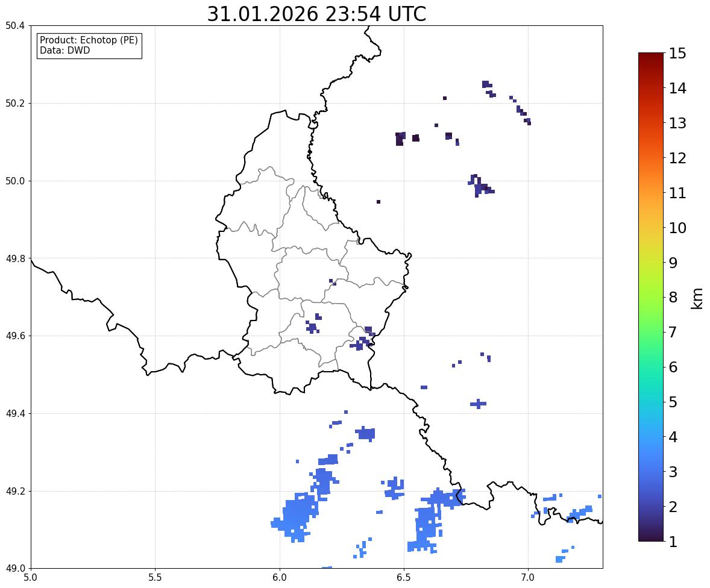Click the longitude axis label 7.0

click(528, 578)
